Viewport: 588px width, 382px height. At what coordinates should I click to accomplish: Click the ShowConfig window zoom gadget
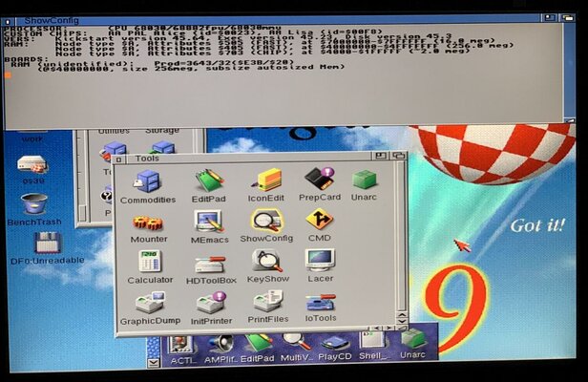pyautogui.click(x=550, y=17)
